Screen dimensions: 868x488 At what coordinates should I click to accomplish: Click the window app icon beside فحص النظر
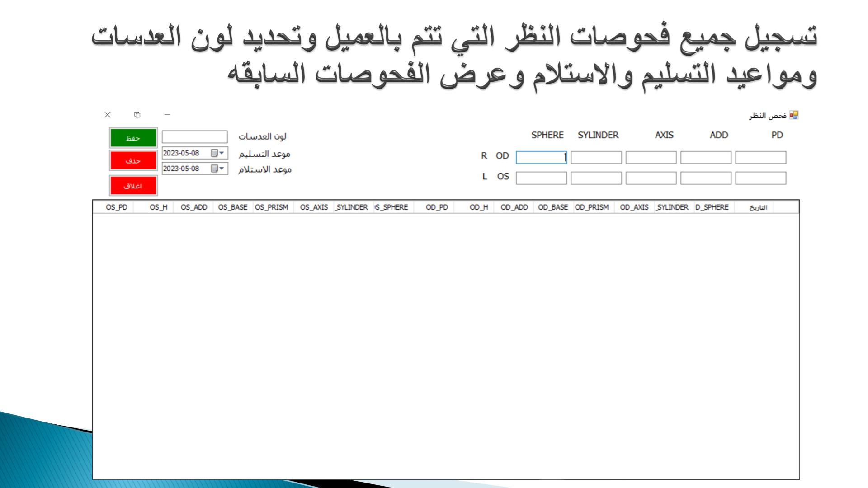(794, 115)
